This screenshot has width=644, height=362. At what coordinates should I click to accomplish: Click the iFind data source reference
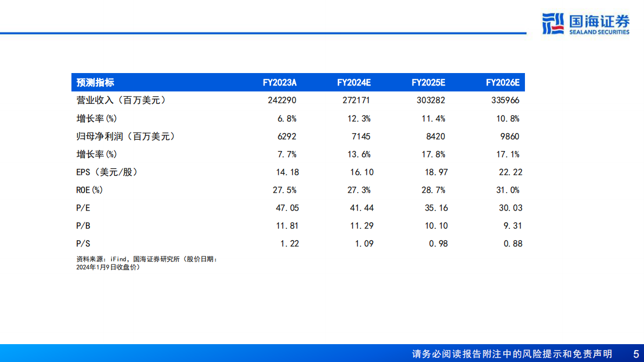[x=118, y=259]
